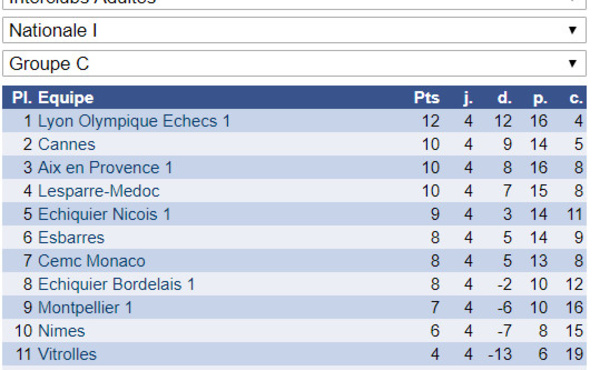Expand the partially hidden Interclubs dropdown

294,4
